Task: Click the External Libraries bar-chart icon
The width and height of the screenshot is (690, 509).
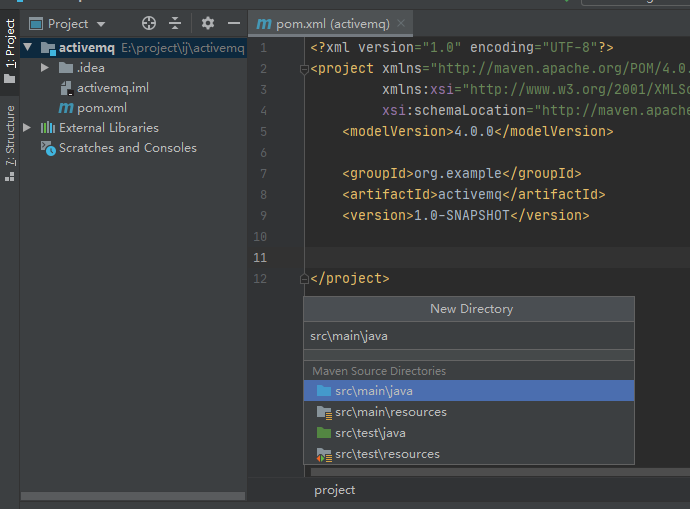Action: point(48,128)
